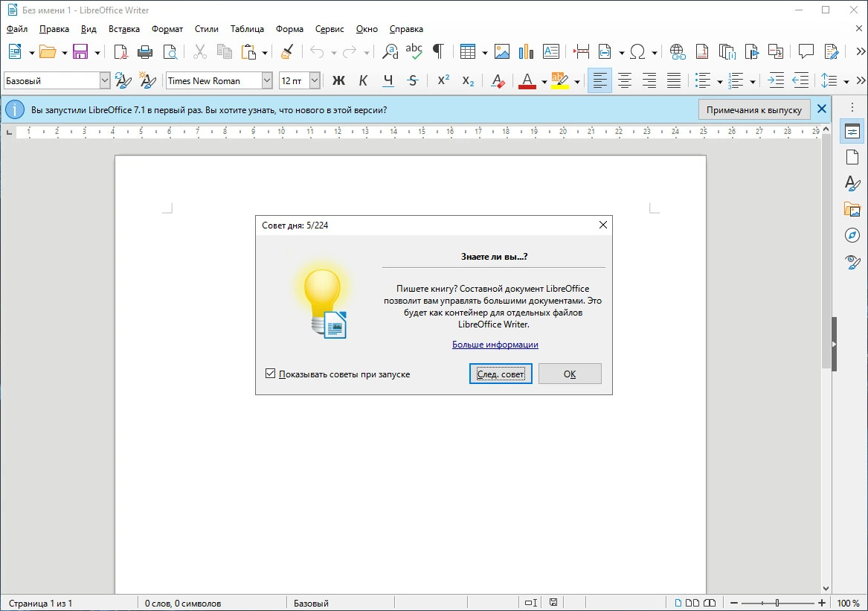Align text to the left
The image size is (868, 611).
click(x=599, y=81)
